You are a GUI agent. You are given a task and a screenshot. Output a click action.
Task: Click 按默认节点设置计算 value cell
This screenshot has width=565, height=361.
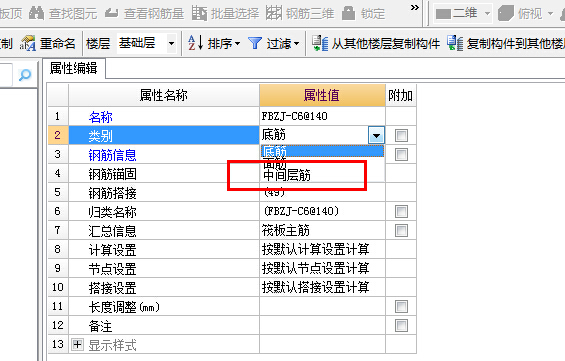(322, 268)
